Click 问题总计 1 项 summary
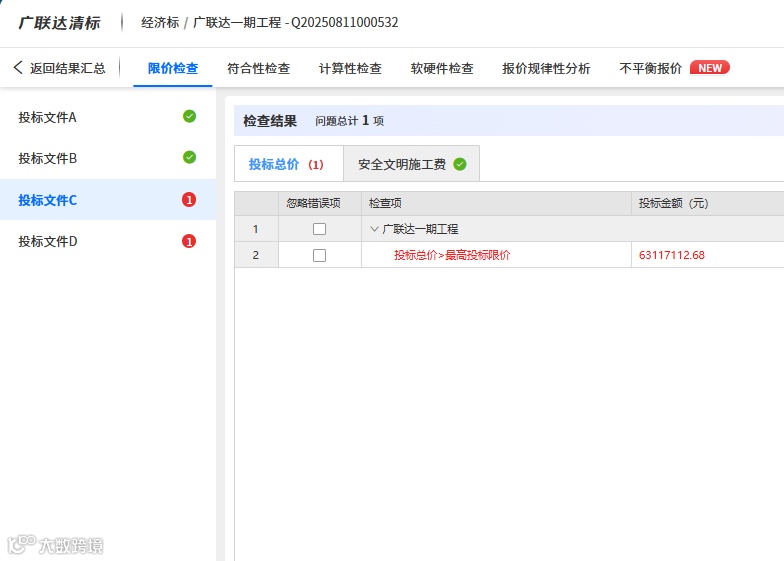784x561 pixels. pos(350,121)
